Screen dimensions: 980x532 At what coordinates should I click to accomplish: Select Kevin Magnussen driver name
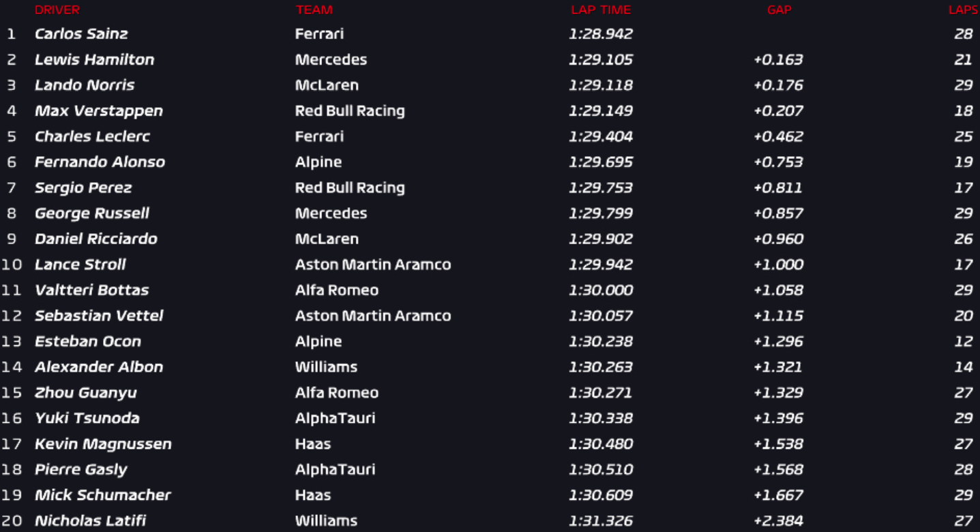point(103,444)
